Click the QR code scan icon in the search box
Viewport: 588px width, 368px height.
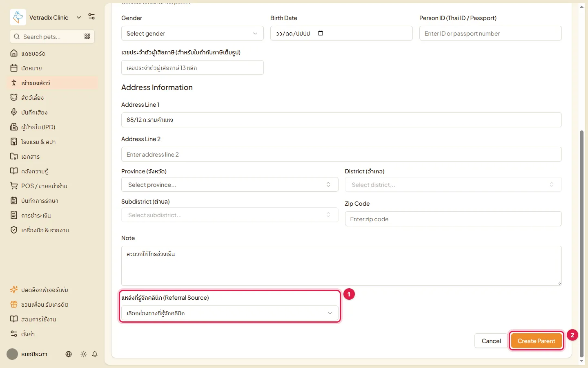pyautogui.click(x=87, y=36)
